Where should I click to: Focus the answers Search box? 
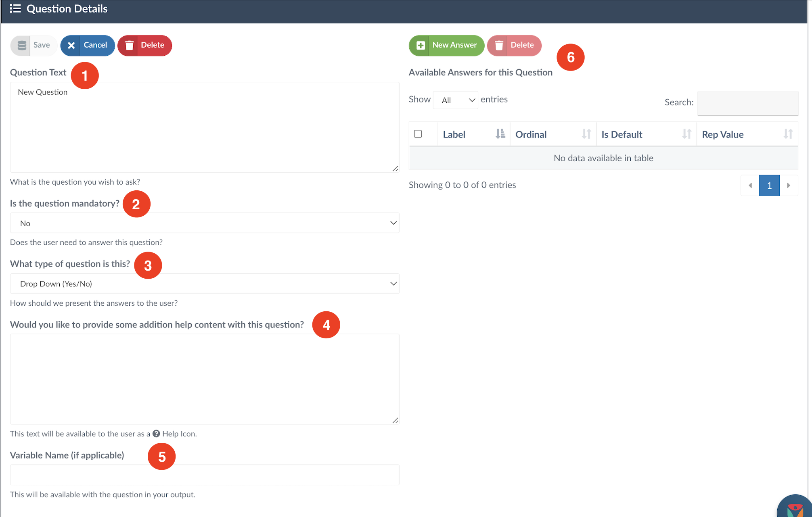coord(747,103)
